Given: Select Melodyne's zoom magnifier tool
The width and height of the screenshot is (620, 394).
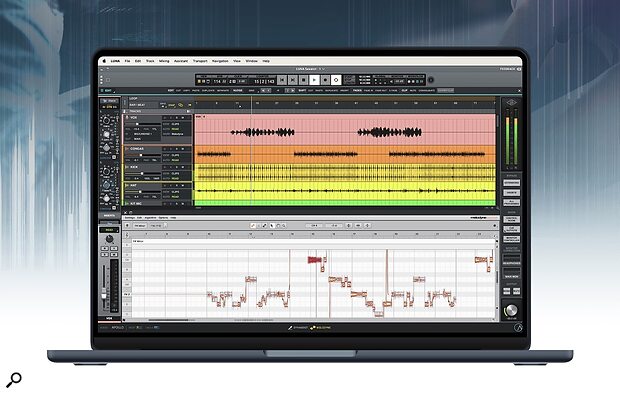Looking at the screenshot, I should tap(284, 225).
